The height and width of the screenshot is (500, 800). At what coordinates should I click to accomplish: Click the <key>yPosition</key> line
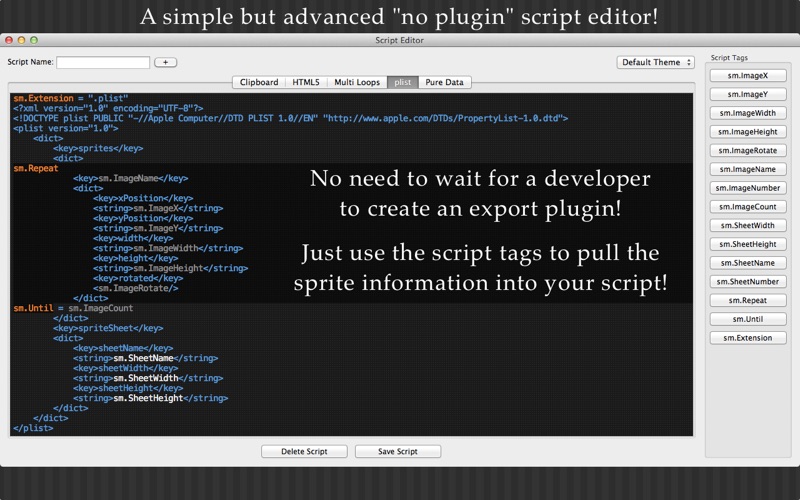pos(143,218)
